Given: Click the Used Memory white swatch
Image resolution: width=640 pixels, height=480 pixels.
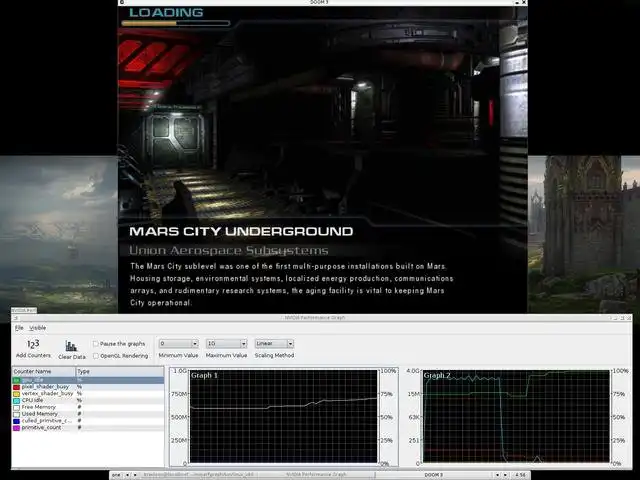Looking at the screenshot, I should [16, 414].
